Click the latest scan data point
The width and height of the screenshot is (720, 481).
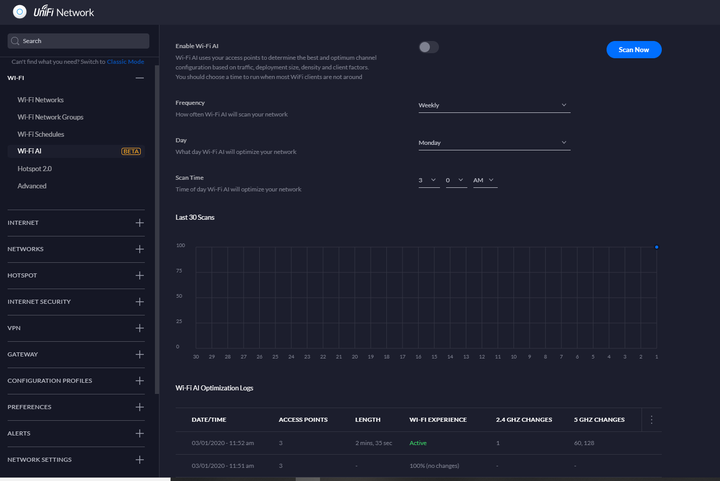(x=657, y=247)
